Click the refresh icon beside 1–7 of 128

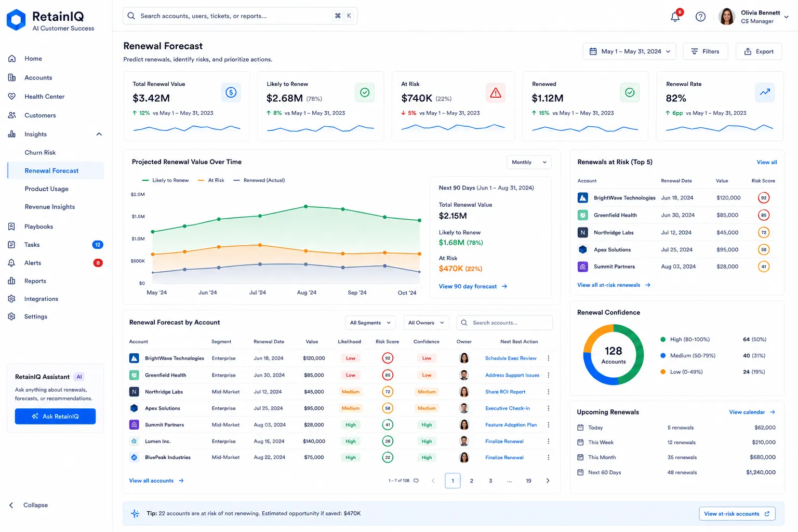(x=416, y=481)
